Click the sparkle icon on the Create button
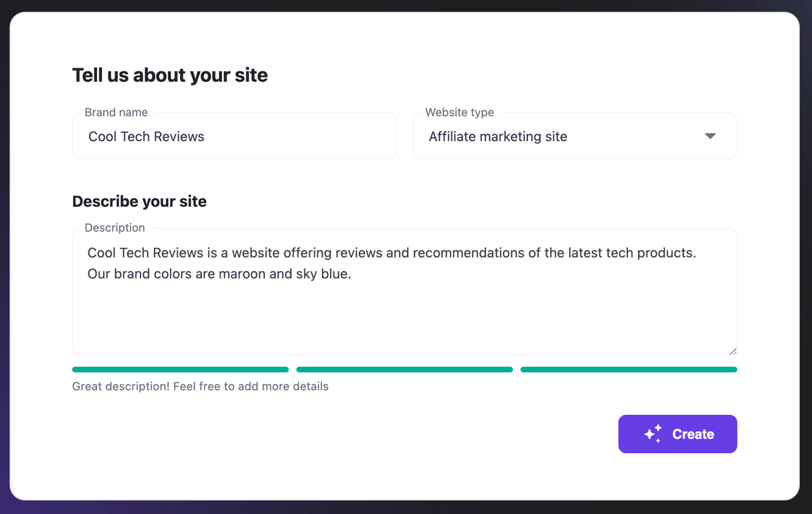 point(653,434)
